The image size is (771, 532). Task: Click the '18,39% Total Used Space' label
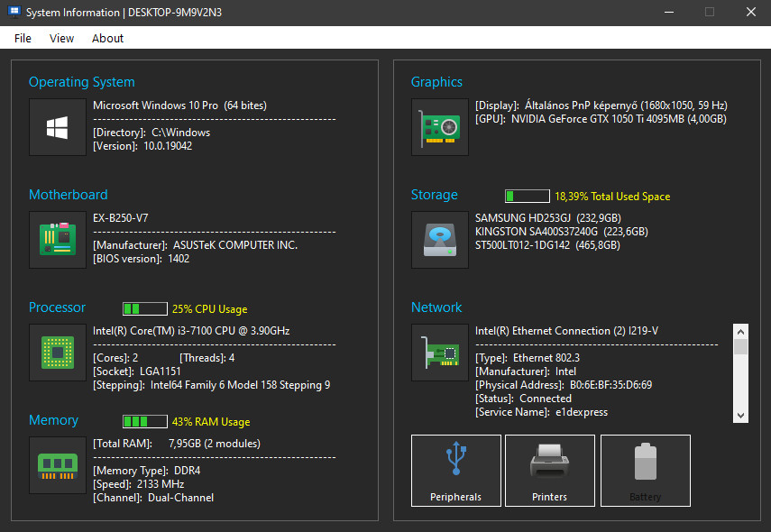pos(612,197)
